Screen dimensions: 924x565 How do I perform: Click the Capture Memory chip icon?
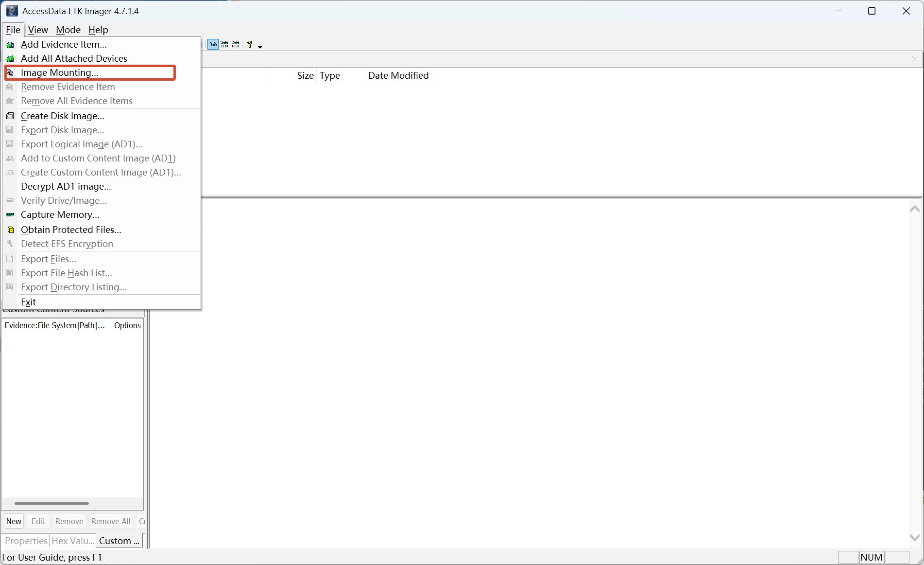click(10, 215)
